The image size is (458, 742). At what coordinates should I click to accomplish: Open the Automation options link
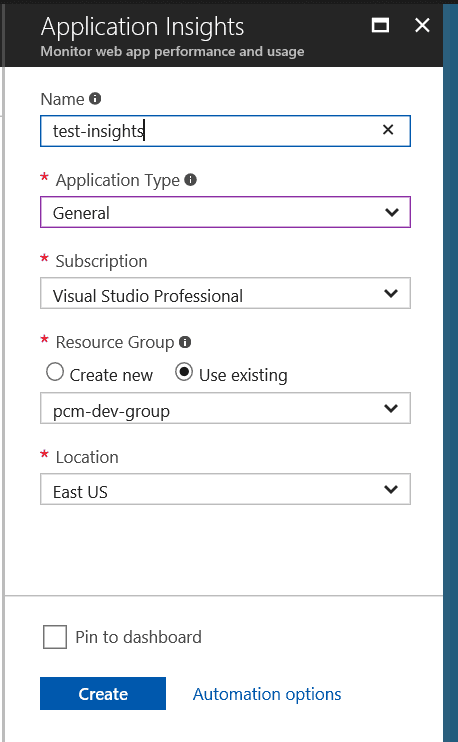coord(267,694)
